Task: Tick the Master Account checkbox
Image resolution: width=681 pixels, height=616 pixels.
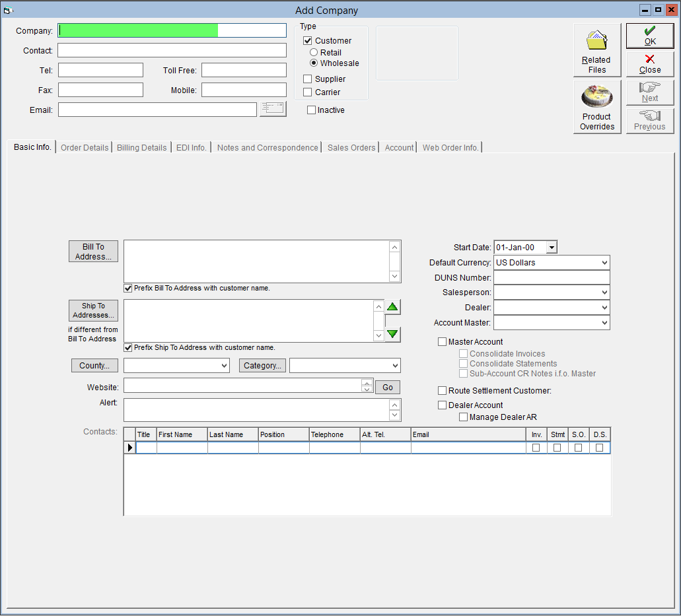Action: (442, 342)
